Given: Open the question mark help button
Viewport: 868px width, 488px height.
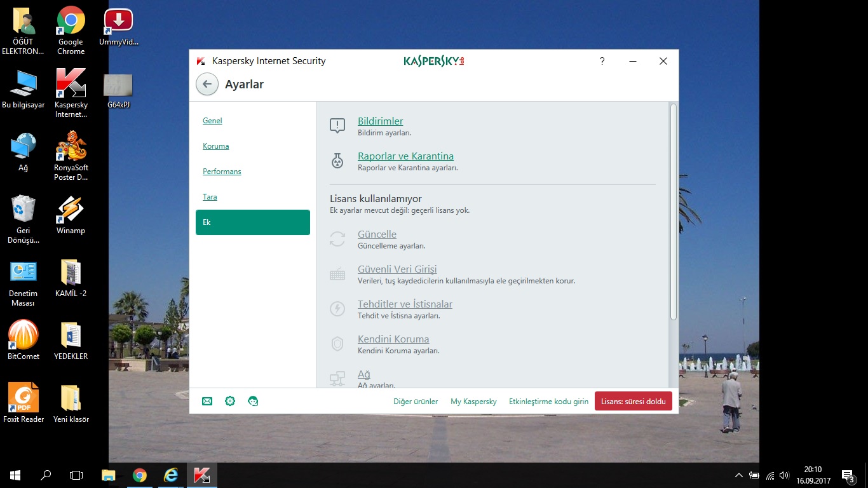Looking at the screenshot, I should pyautogui.click(x=602, y=61).
